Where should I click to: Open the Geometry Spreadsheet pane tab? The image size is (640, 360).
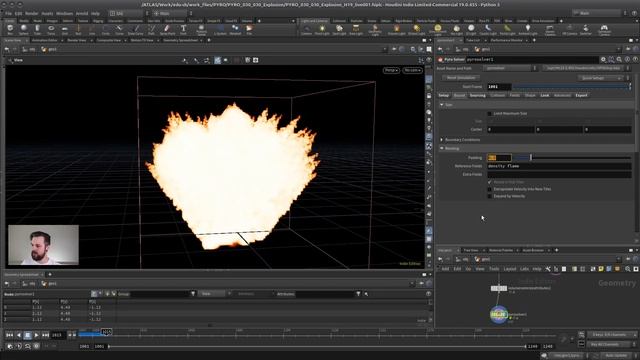[180, 40]
